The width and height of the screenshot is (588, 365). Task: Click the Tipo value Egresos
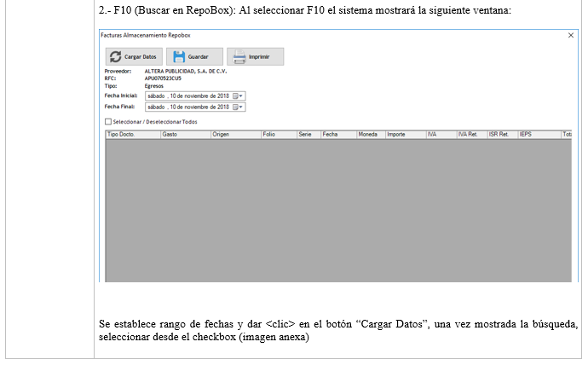coord(153,86)
